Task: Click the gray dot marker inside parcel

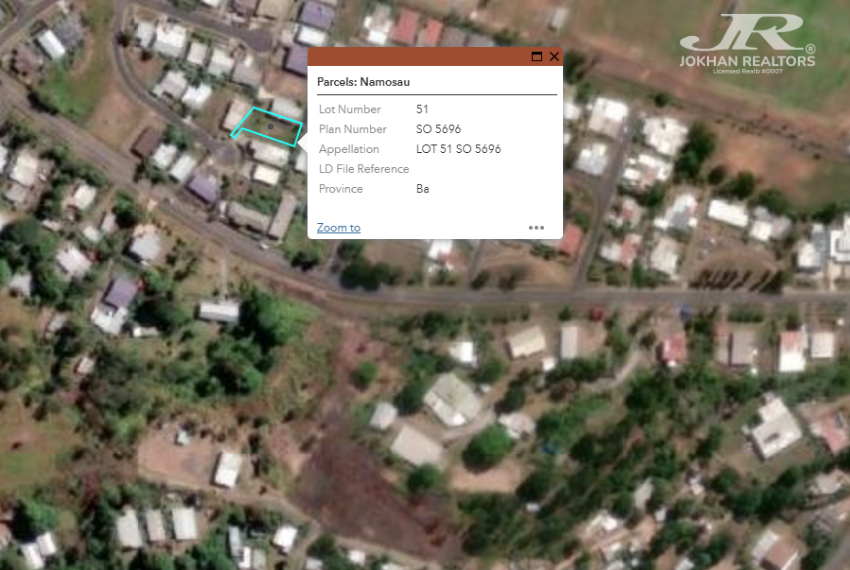Action: (271, 126)
